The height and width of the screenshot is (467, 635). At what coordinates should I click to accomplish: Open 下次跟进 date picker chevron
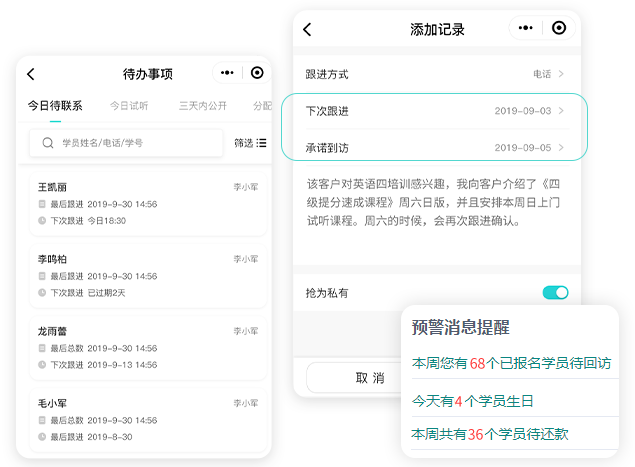(x=561, y=111)
